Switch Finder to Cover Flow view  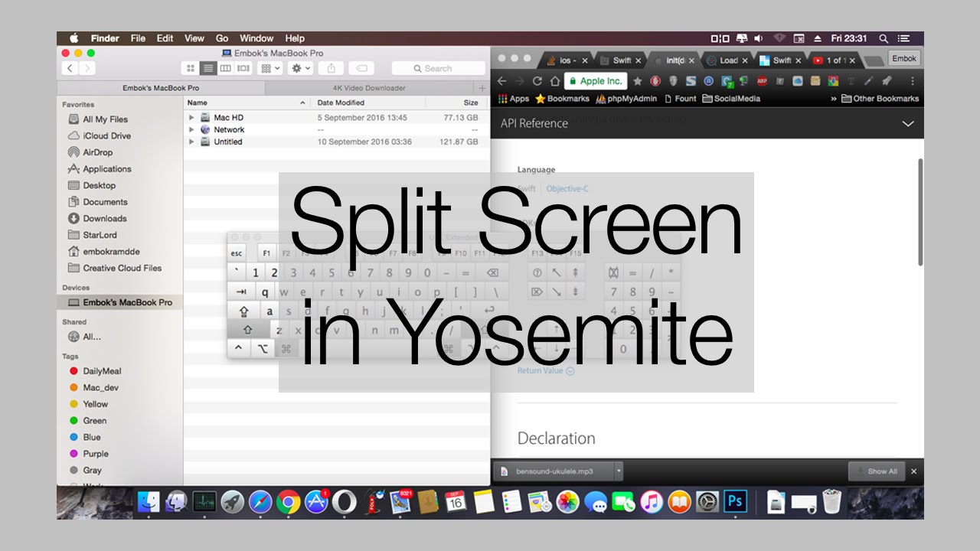[243, 68]
